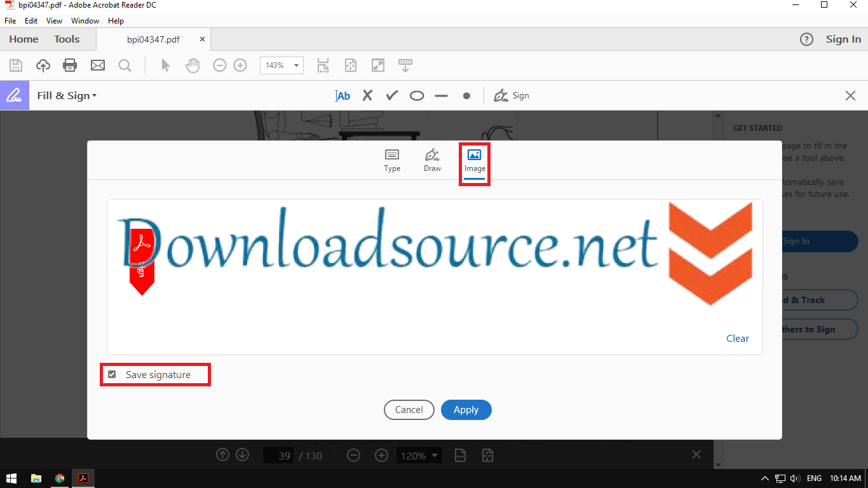Open the Help menu
The width and height of the screenshot is (868, 488).
click(116, 21)
